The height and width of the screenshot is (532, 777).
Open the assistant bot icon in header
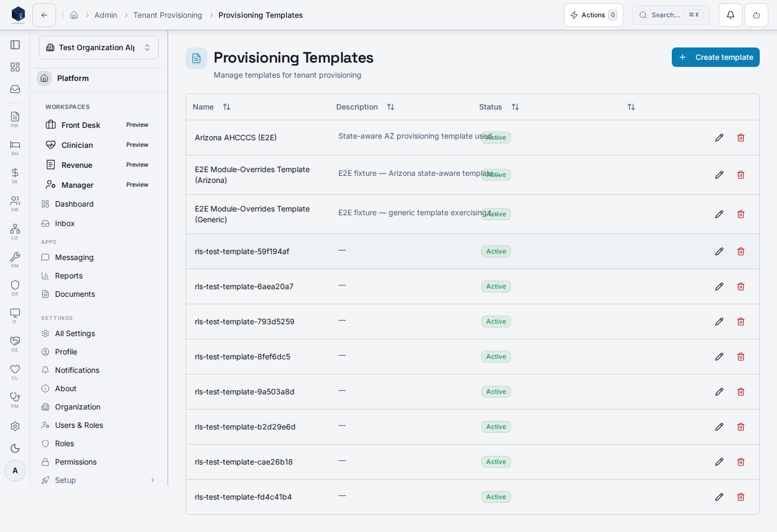coord(756,15)
